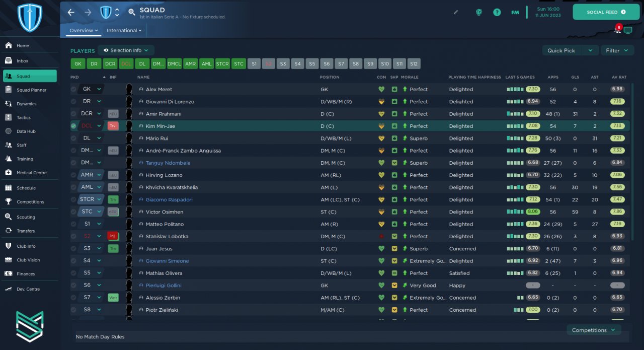Toggle pick checkbox for Giovanni Simeone
This screenshot has height=350, width=644.
pyautogui.click(x=74, y=261)
